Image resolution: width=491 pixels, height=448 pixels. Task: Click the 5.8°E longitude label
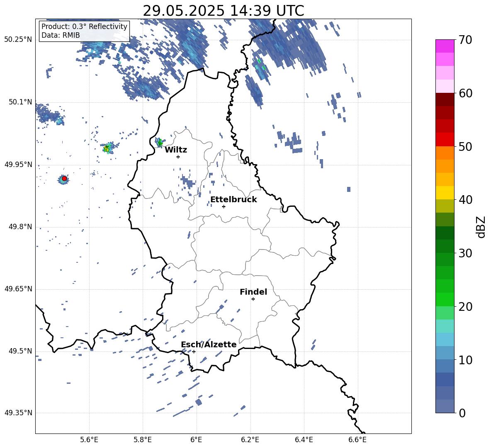(143, 440)
